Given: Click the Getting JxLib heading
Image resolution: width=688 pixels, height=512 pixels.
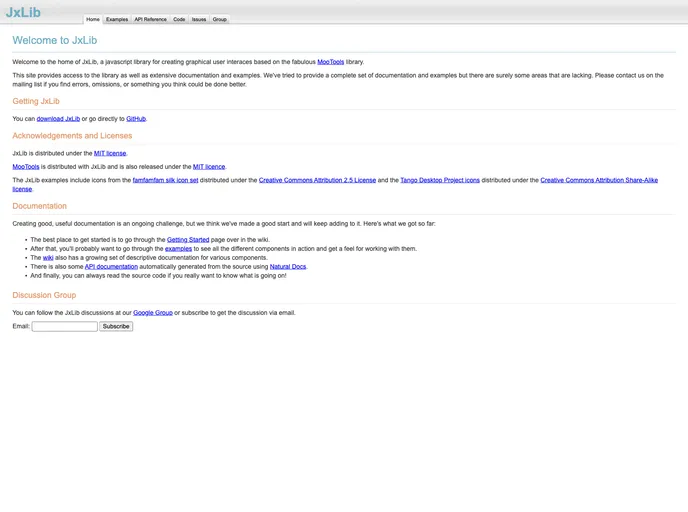Looking at the screenshot, I should coord(36,101).
